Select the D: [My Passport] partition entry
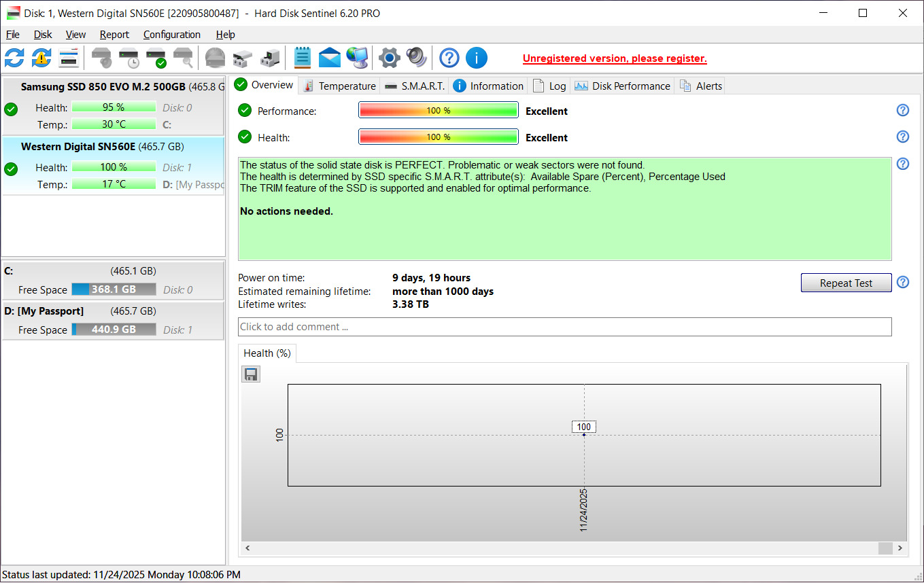This screenshot has width=924, height=583. [113, 320]
